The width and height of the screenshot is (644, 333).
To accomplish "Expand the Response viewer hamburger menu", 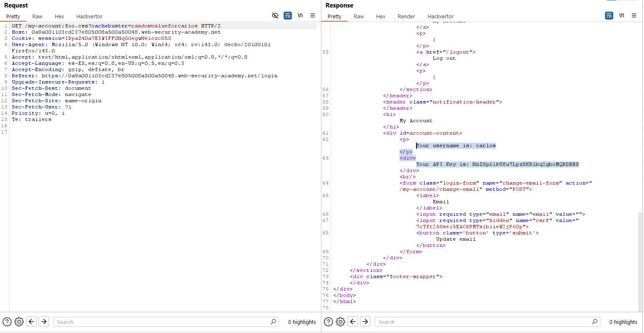I will (634, 15).
